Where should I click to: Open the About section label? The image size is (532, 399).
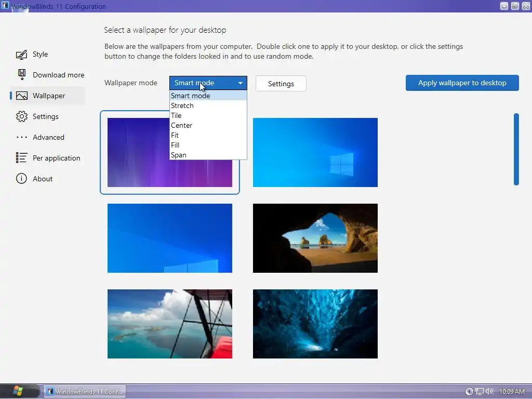click(43, 179)
